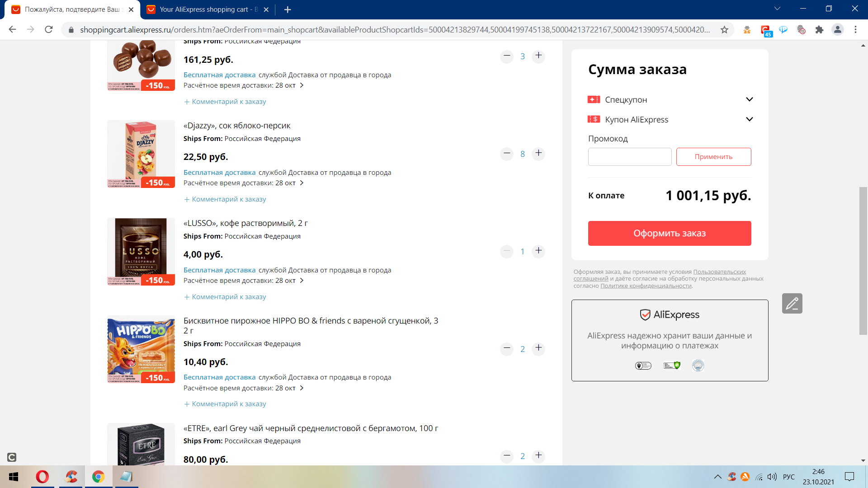
Task: Expand delivery time details for LUSSO coffee
Action: pyautogui.click(x=302, y=281)
